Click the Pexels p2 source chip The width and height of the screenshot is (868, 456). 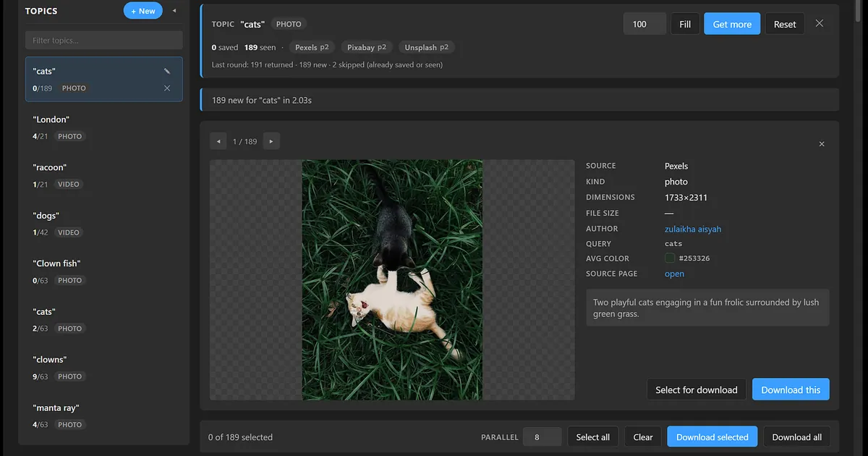pyautogui.click(x=312, y=47)
